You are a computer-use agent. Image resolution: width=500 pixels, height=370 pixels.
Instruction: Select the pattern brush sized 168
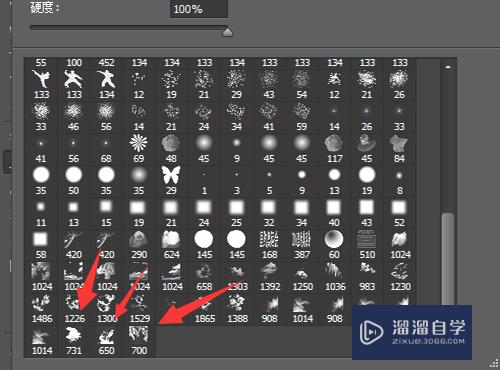coord(269,239)
